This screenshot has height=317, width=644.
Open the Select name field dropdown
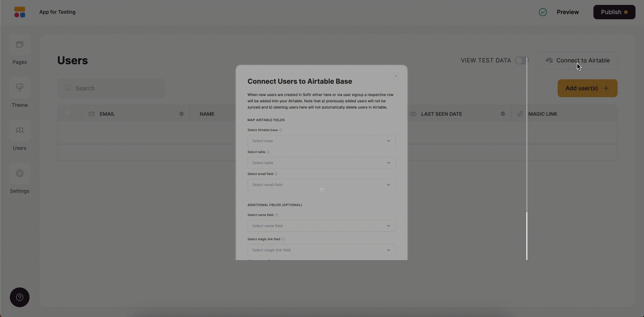322,226
